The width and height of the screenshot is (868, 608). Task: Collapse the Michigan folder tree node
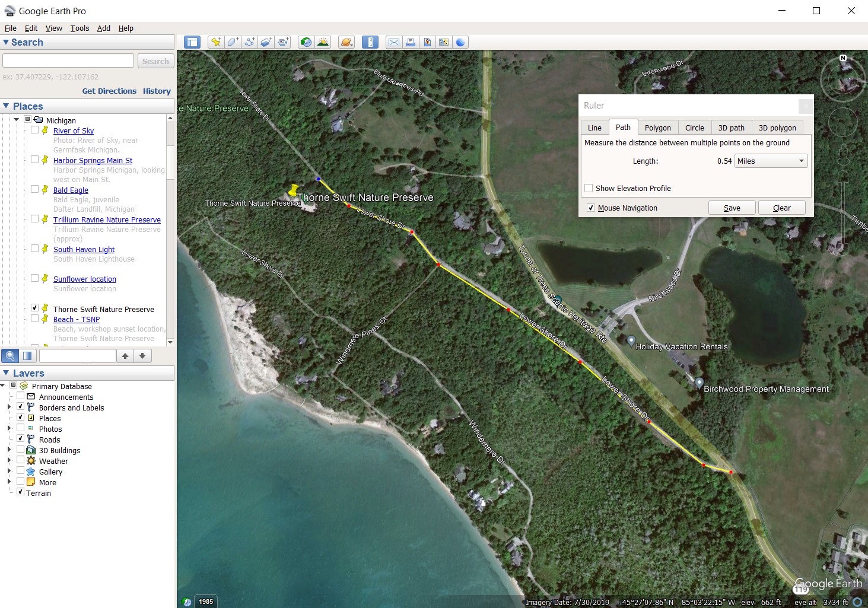coord(17,120)
